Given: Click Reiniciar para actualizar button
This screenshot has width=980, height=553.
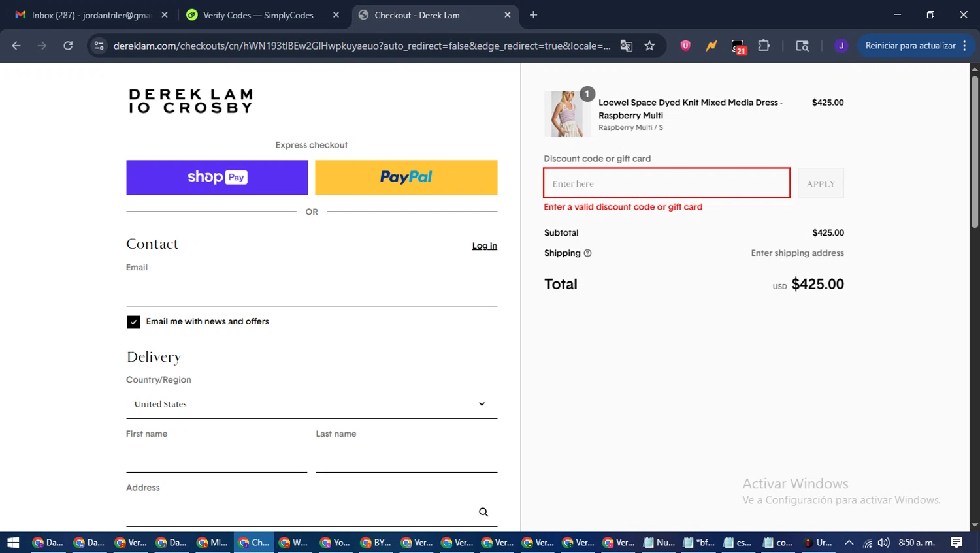Looking at the screenshot, I should click(915, 46).
